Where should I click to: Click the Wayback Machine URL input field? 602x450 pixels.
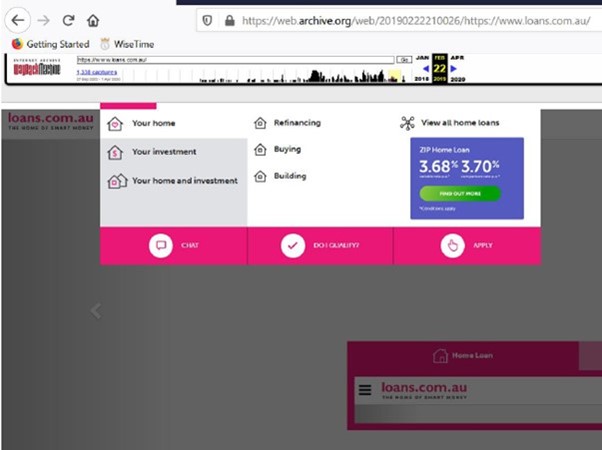pos(235,60)
